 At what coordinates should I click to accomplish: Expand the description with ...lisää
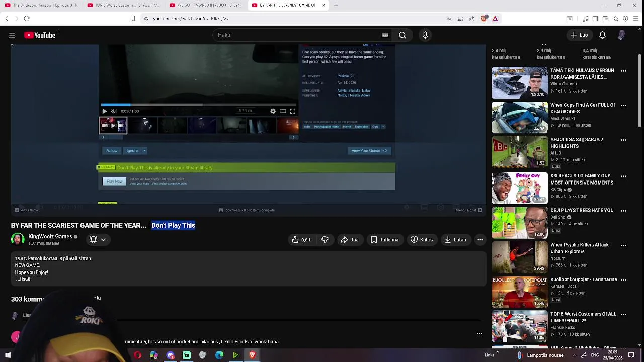pos(23,279)
